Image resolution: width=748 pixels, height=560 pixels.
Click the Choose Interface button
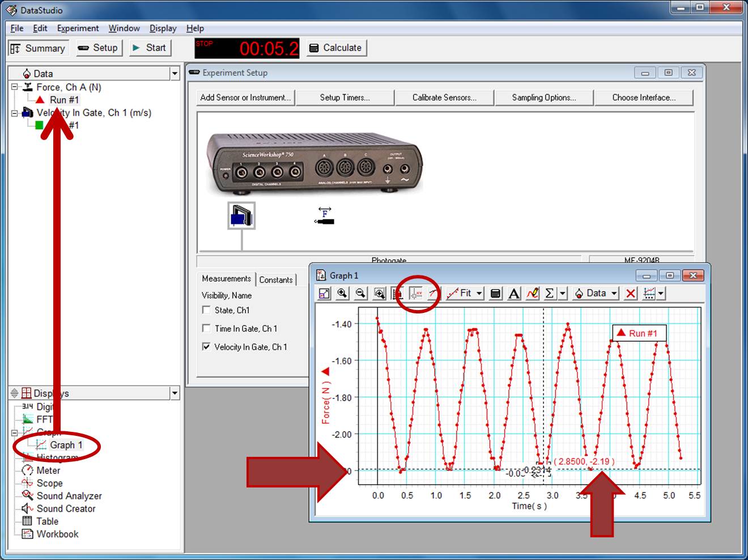(644, 97)
